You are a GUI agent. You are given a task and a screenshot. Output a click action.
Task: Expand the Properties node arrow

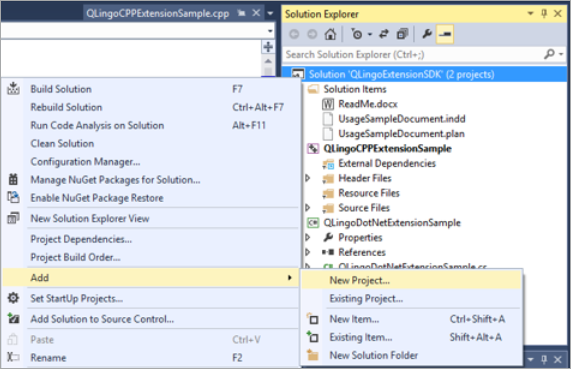point(308,238)
